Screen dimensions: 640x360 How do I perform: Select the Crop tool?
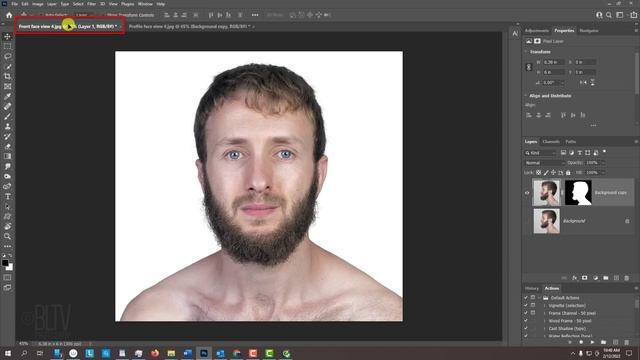click(x=7, y=76)
